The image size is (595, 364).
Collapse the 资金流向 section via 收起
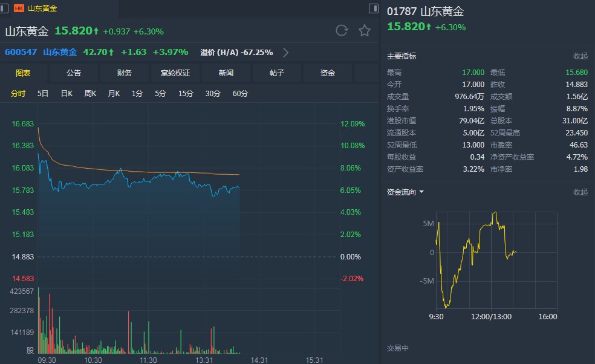pos(580,192)
